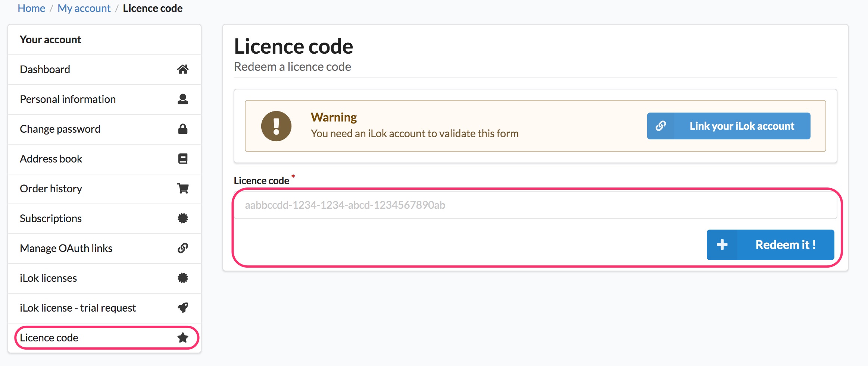The width and height of the screenshot is (868, 366).
Task: Navigate to My account breadcrumb
Action: pos(84,8)
